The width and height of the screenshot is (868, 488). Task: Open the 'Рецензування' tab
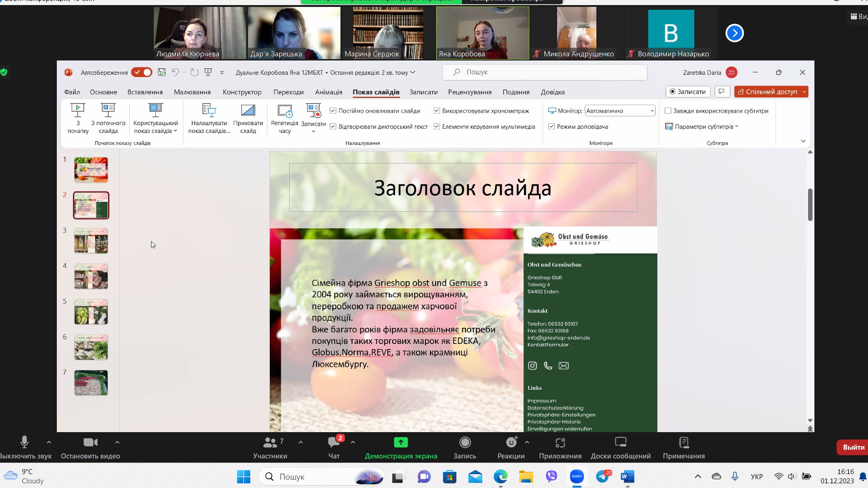[x=470, y=92]
